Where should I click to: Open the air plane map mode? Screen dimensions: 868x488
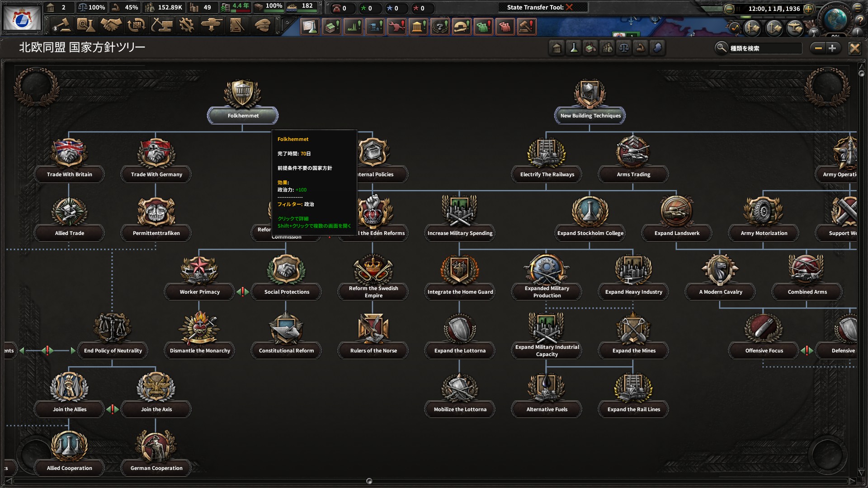(795, 28)
